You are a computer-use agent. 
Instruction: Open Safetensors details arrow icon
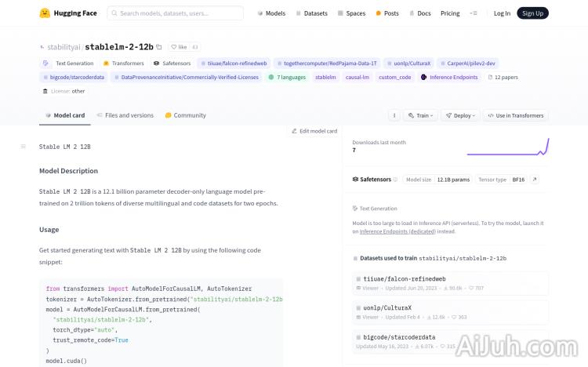pyautogui.click(x=535, y=180)
